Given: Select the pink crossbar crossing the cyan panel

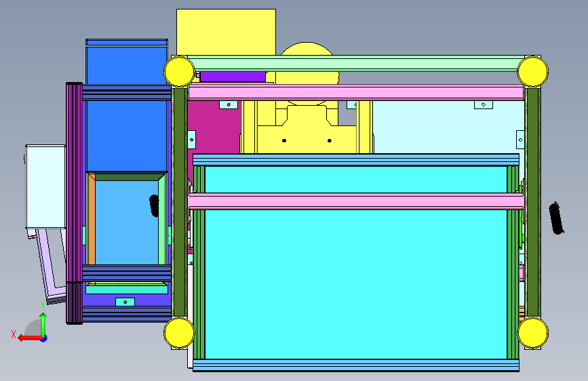Looking at the screenshot, I should click(356, 201).
